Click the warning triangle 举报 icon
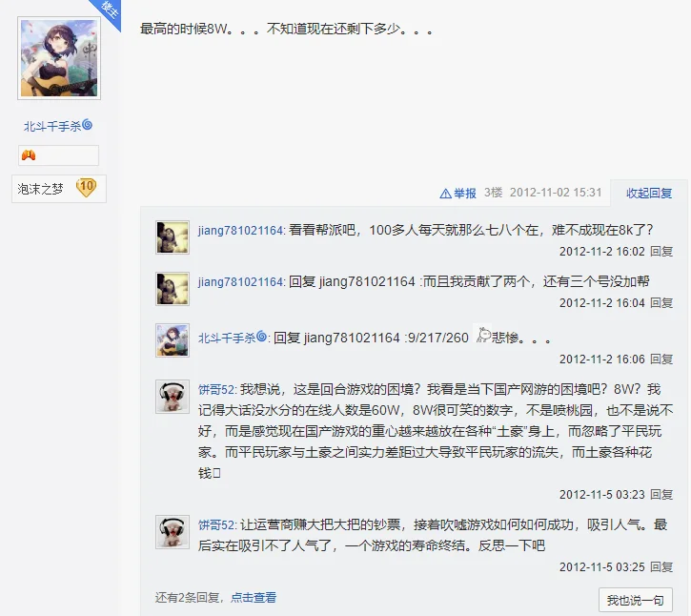 [445, 194]
